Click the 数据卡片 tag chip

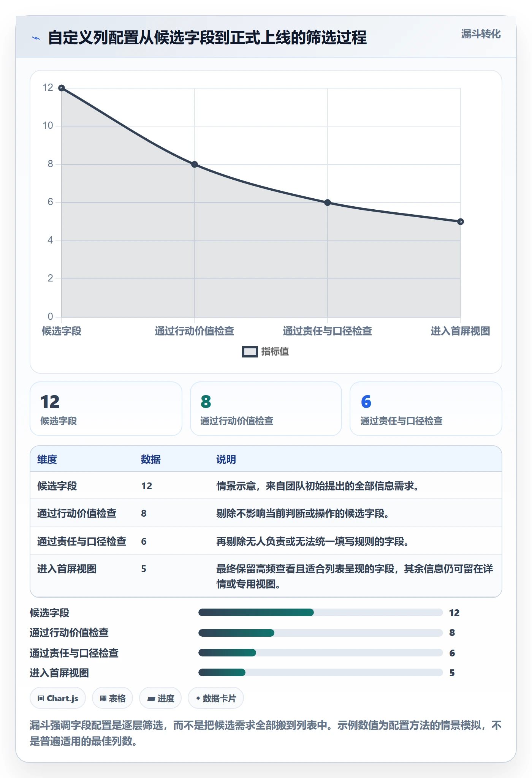216,698
